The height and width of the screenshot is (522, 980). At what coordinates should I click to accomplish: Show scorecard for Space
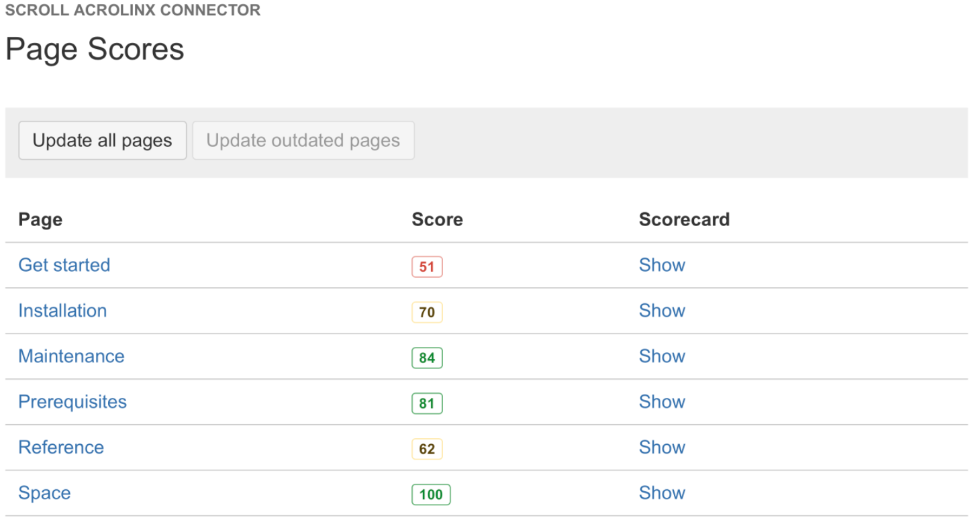click(x=662, y=493)
